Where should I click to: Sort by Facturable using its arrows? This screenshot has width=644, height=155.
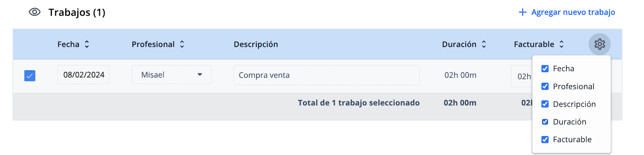pyautogui.click(x=561, y=44)
